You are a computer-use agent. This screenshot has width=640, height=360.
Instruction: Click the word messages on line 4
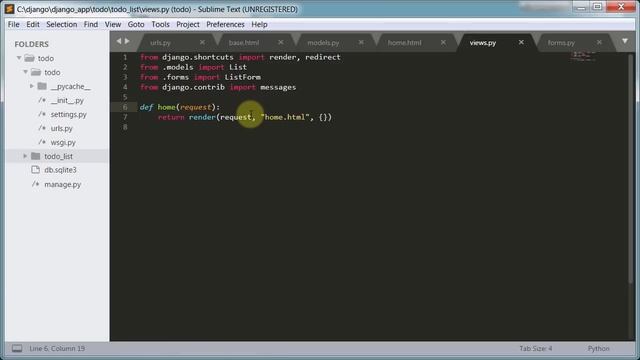click(278, 87)
